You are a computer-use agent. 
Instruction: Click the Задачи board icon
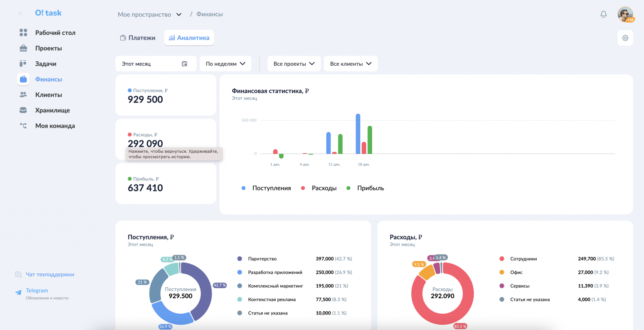[x=23, y=64]
